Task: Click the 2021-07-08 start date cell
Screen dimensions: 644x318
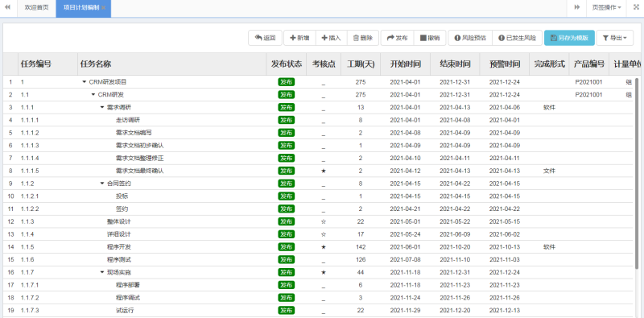Action: [x=405, y=259]
